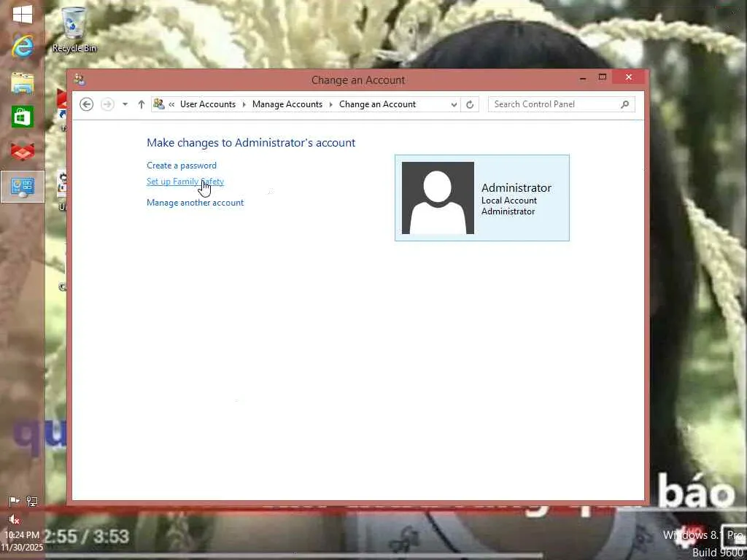
Task: Select the Change an Account breadcrumb
Action: point(377,104)
